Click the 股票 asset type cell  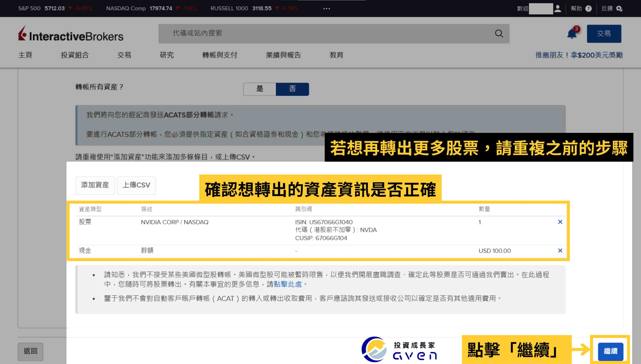point(85,222)
